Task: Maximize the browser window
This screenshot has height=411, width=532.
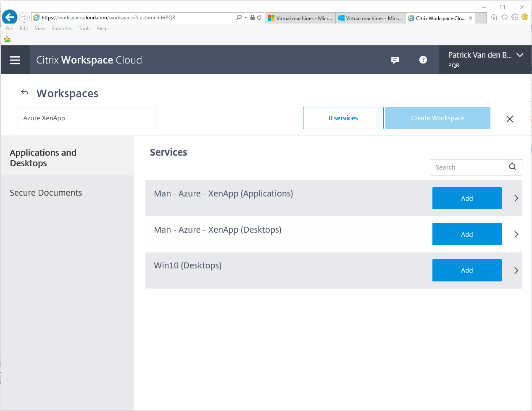Action: pyautogui.click(x=503, y=7)
